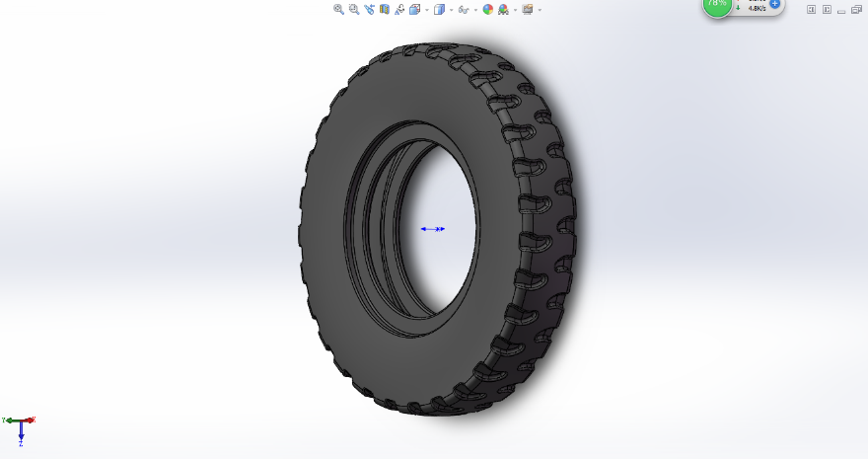
Task: Click the green 78% memory widget
Action: (717, 6)
